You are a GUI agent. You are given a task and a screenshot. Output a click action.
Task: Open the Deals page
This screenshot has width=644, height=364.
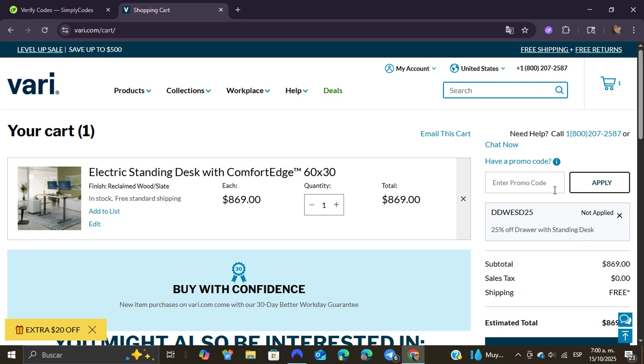(333, 91)
